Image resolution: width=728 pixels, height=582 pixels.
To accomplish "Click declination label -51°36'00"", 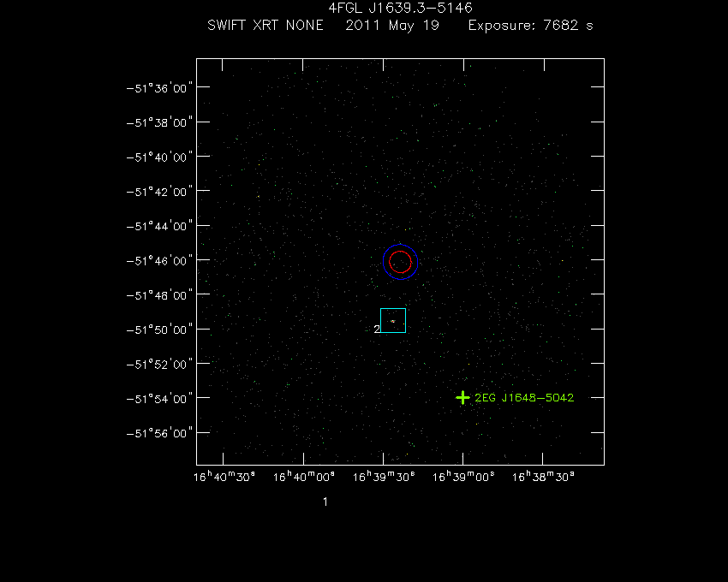I will (159, 88).
